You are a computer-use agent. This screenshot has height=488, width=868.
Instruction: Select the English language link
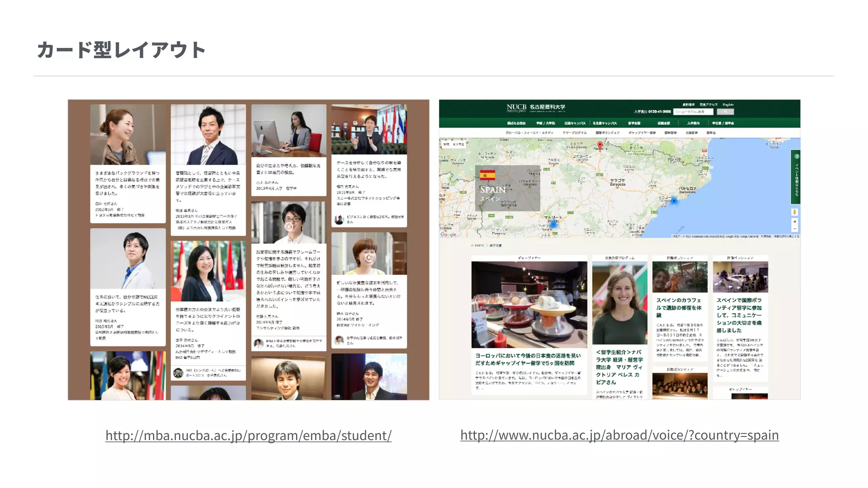coord(728,104)
